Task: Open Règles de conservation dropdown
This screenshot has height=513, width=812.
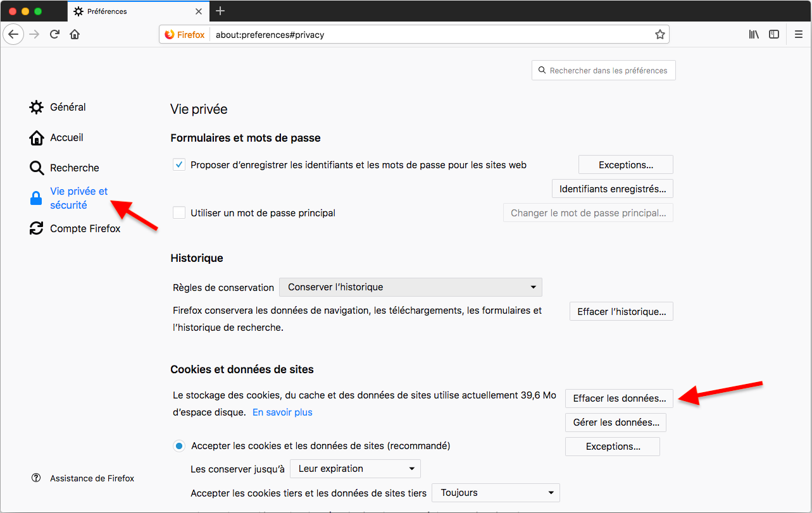Action: (411, 287)
